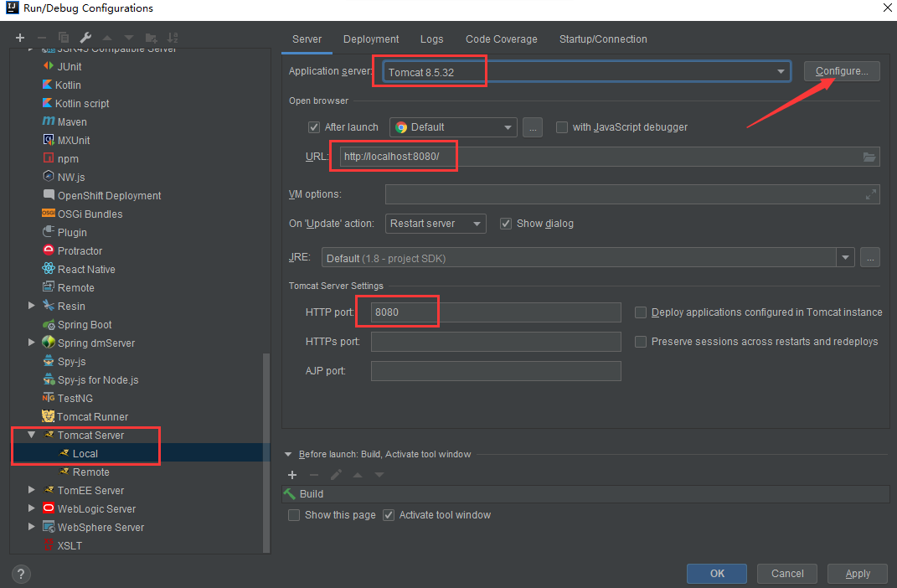Click the Cancel button
Image resolution: width=897 pixels, height=588 pixels.
click(787, 573)
